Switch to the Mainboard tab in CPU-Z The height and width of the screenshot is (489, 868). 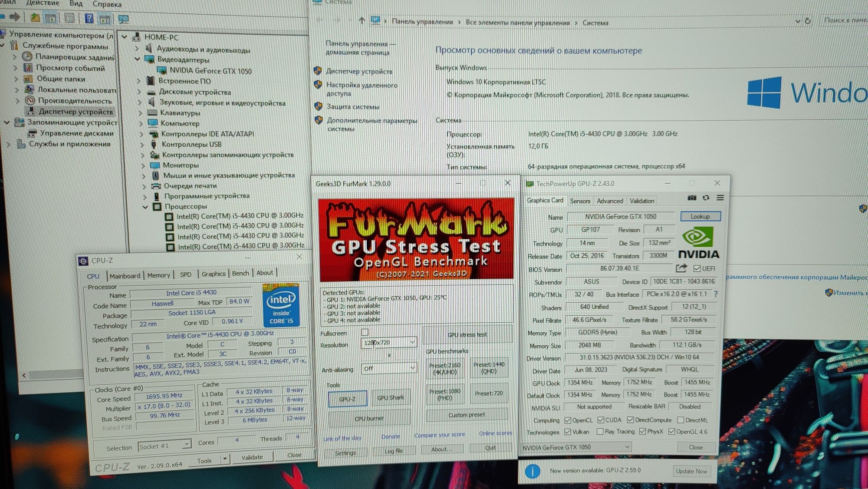(x=125, y=276)
